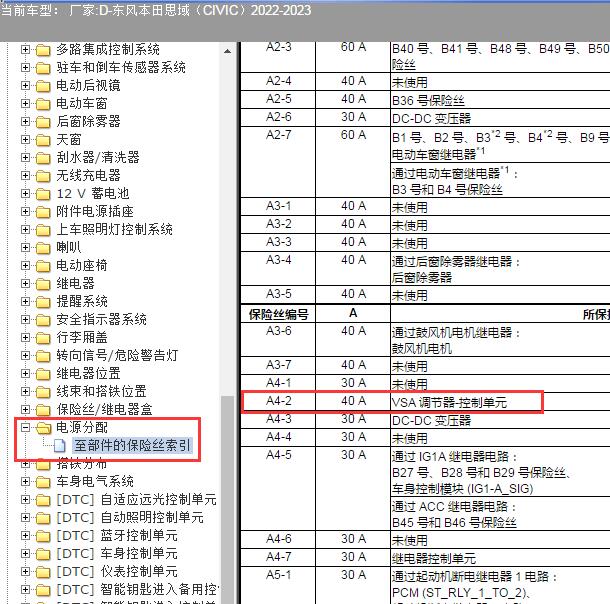610x604 pixels.
Task: Click the 保险丝编号 column header
Action: (x=279, y=314)
